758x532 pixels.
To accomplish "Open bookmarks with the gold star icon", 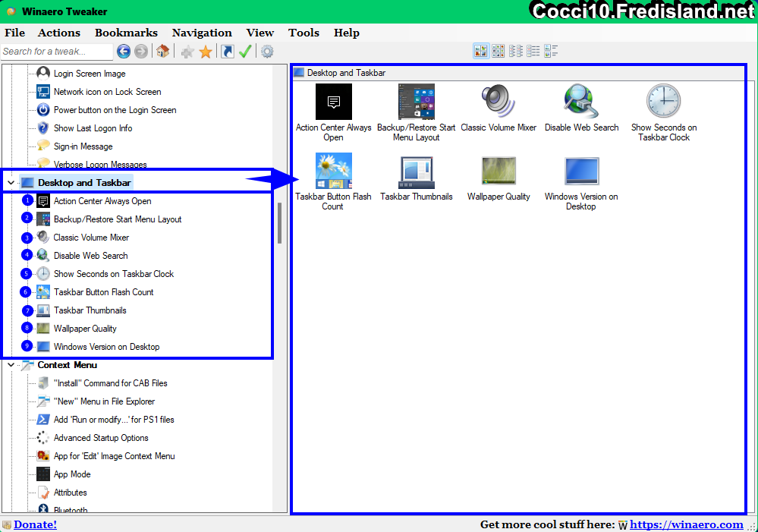I will pyautogui.click(x=206, y=52).
